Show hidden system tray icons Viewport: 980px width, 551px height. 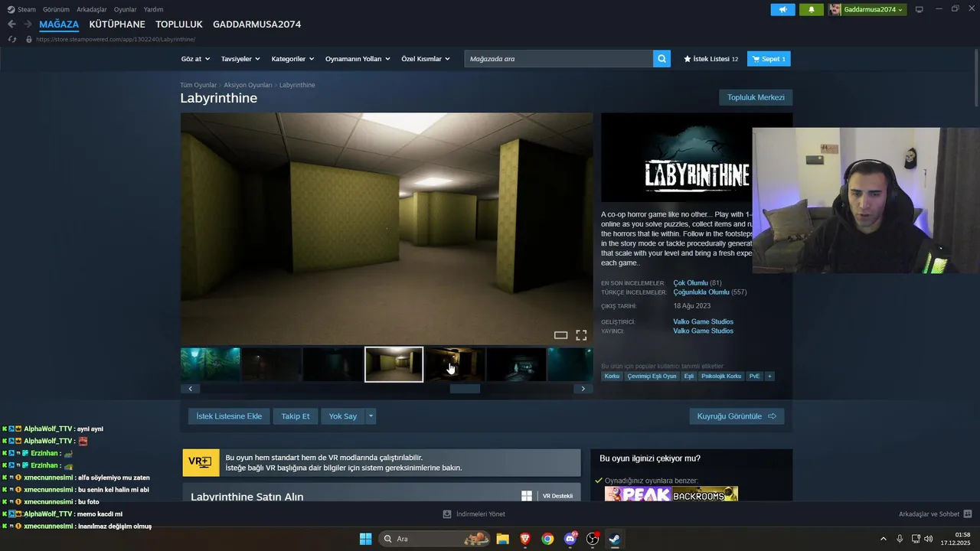[x=883, y=539]
